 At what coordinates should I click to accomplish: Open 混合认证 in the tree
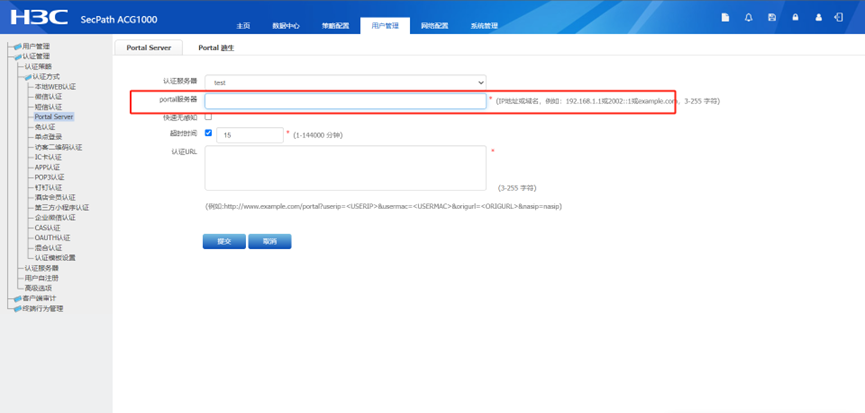(x=48, y=248)
